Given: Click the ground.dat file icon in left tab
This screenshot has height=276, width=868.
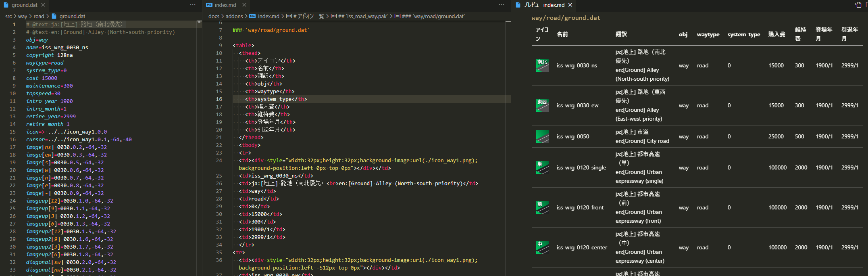Looking at the screenshot, I should pyautogui.click(x=6, y=5).
